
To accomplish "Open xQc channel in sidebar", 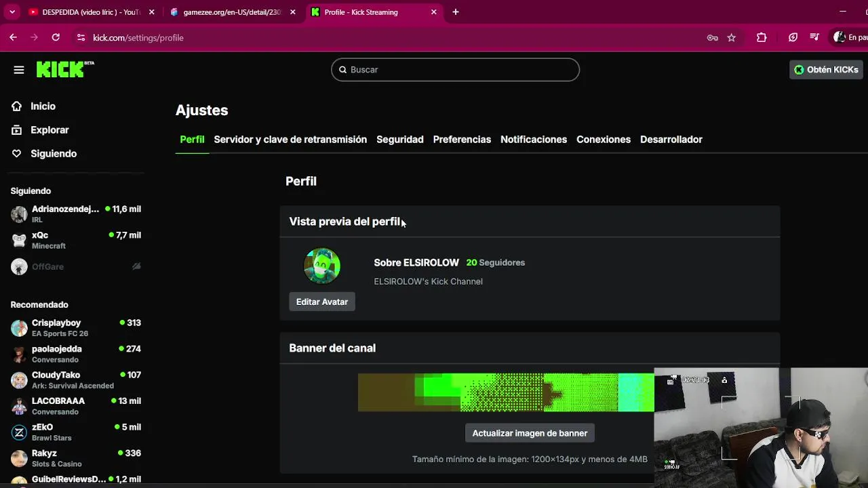I will 76,240.
